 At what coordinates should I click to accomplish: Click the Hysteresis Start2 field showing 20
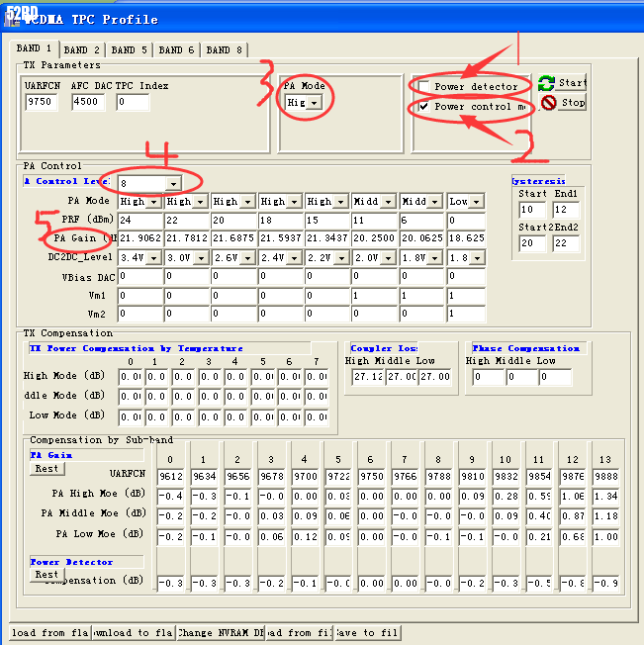(x=532, y=243)
